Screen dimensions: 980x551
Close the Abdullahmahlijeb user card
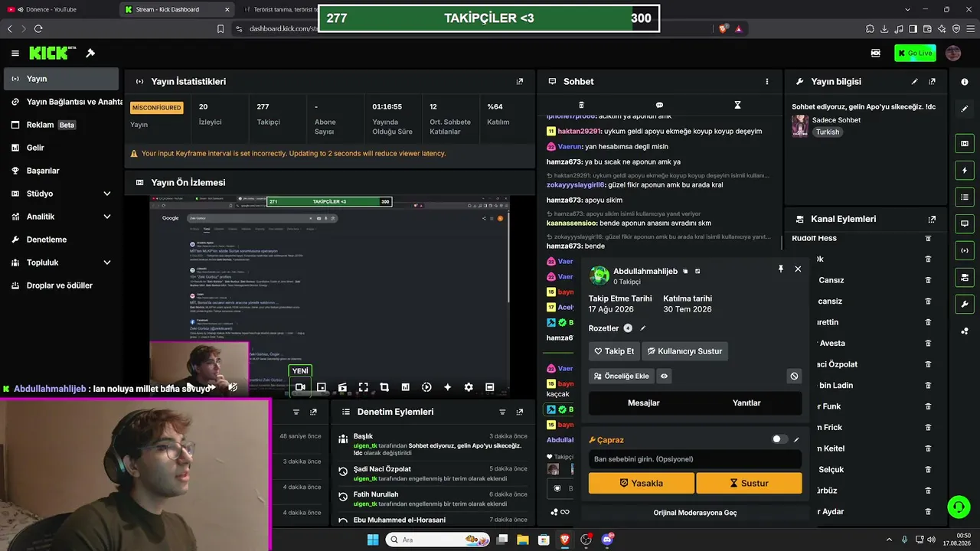click(798, 269)
